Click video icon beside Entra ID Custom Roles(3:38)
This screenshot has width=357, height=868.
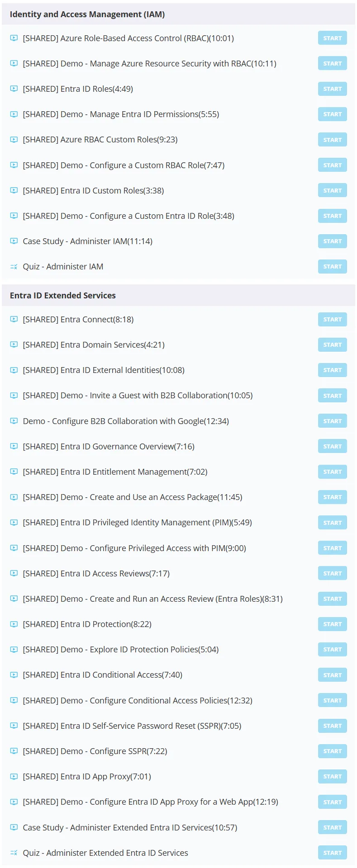pyautogui.click(x=14, y=190)
